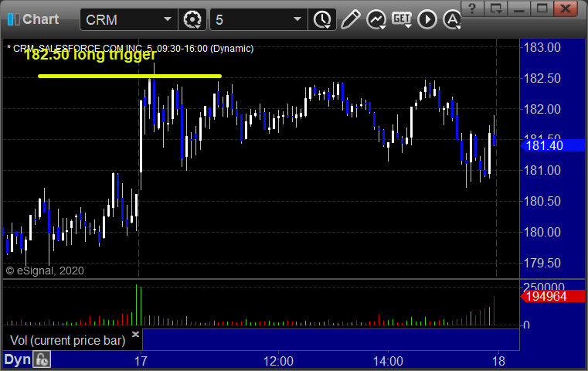Click the 194964 volume marker
This screenshot has width=588, height=371.
[x=552, y=296]
